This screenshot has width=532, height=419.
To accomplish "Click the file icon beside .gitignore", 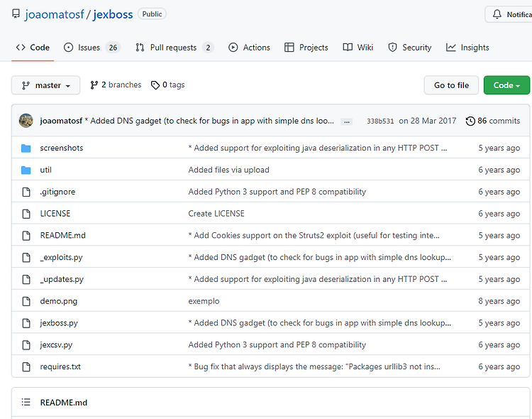I will (26, 192).
